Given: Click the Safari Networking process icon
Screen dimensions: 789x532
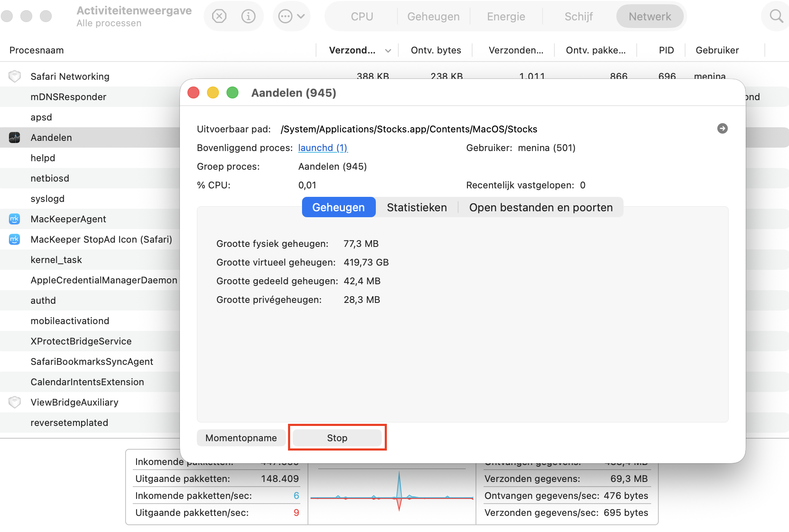Looking at the screenshot, I should coord(14,76).
